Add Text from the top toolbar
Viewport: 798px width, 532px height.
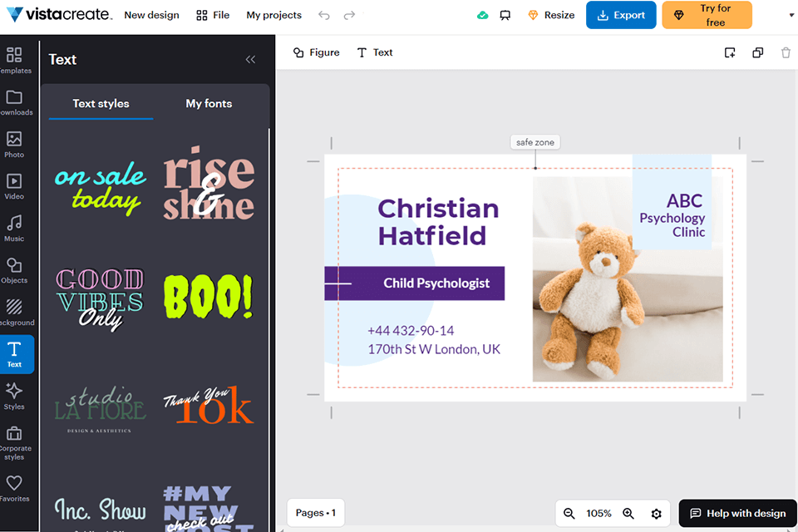click(375, 52)
